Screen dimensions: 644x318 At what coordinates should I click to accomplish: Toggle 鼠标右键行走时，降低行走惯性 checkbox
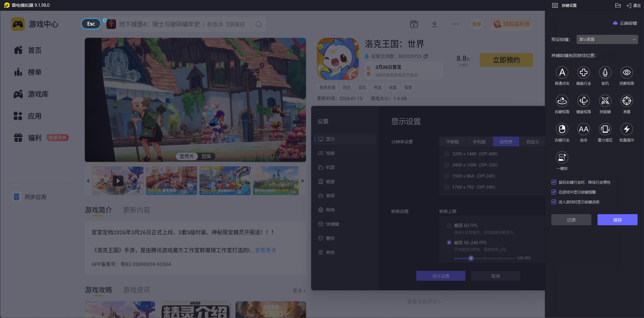click(x=554, y=182)
